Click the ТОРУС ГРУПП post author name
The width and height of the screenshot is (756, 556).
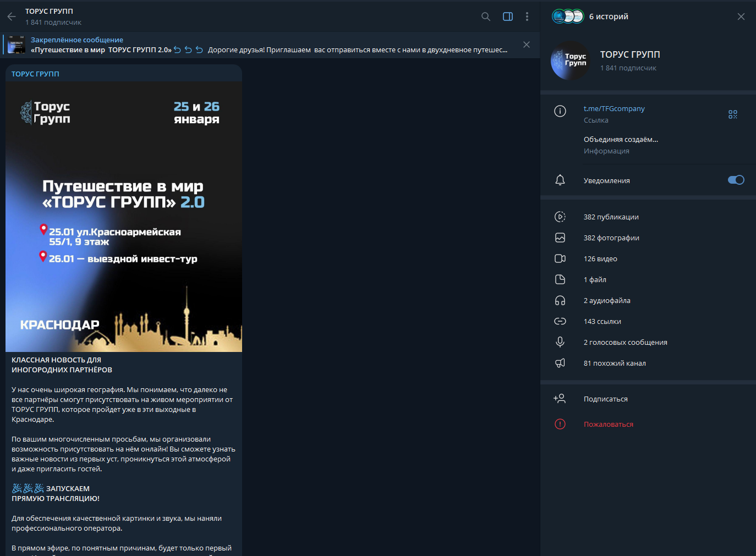coord(35,74)
